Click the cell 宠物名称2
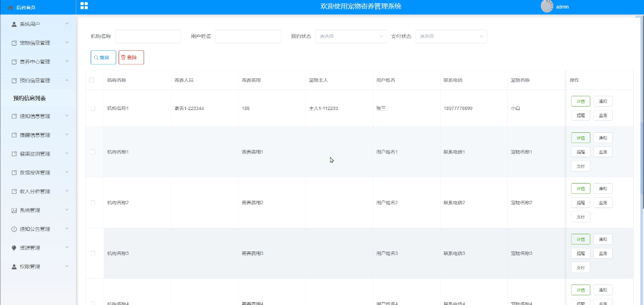The image size is (644, 305). point(521,202)
